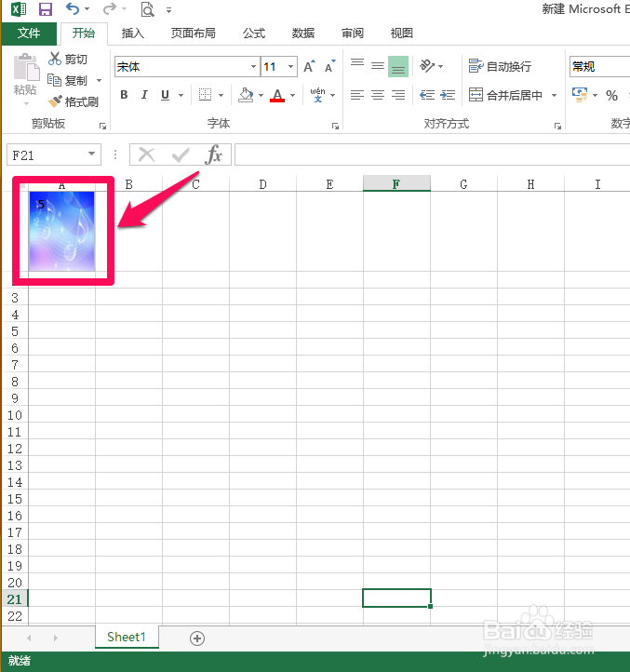Click the text orientation icon
This screenshot has height=672, width=630.
[427, 66]
